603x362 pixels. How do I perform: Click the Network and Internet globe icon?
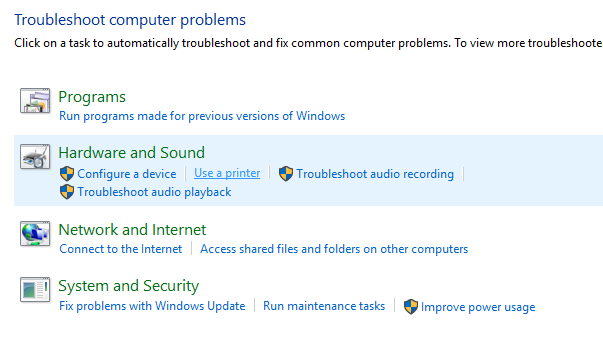pos(35,234)
